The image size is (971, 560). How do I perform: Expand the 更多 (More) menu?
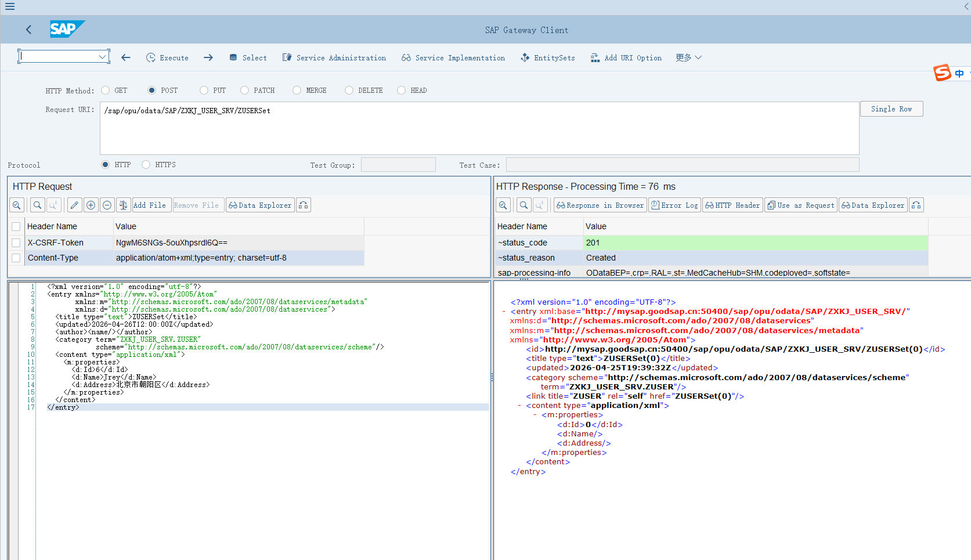[689, 57]
